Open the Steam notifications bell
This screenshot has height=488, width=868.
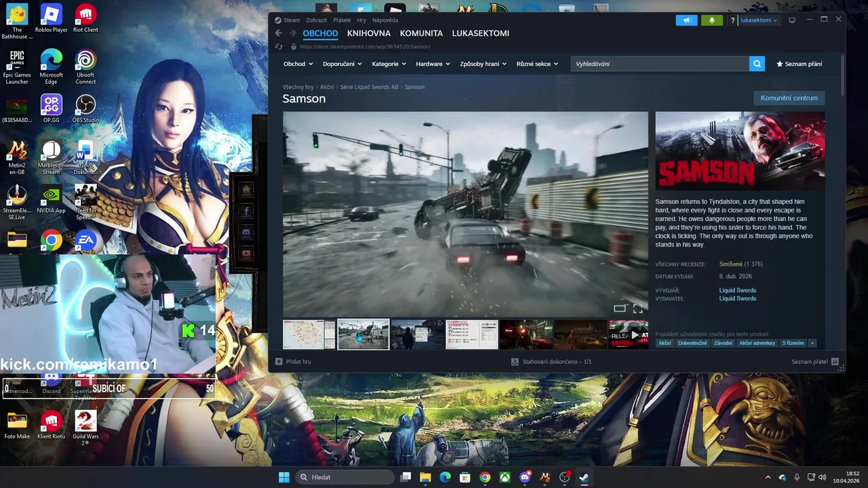[711, 20]
